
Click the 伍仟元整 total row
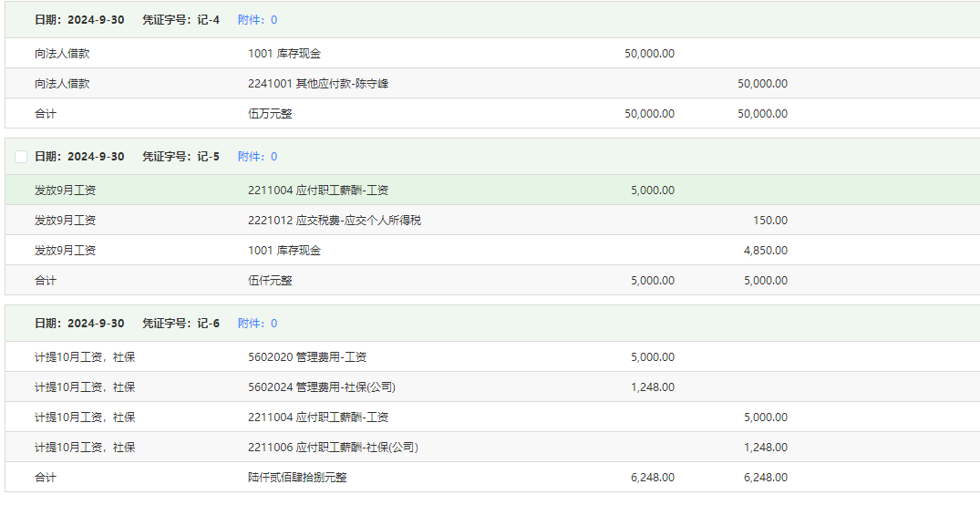pos(492,280)
